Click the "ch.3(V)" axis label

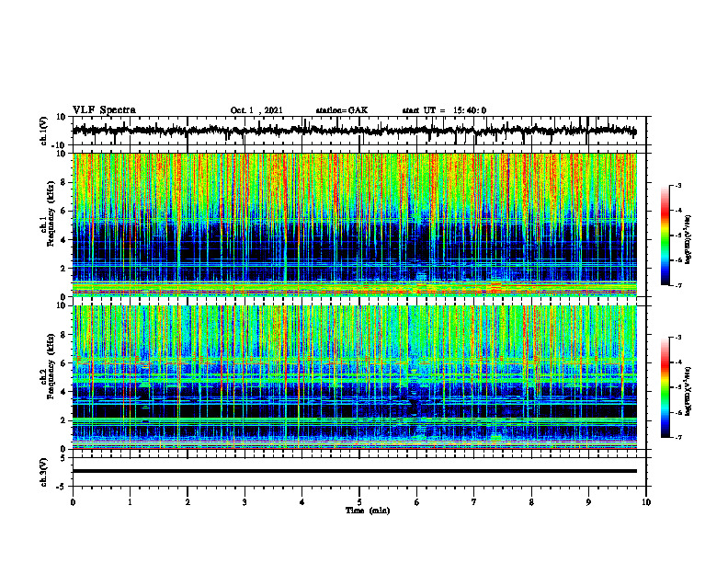click(x=43, y=472)
